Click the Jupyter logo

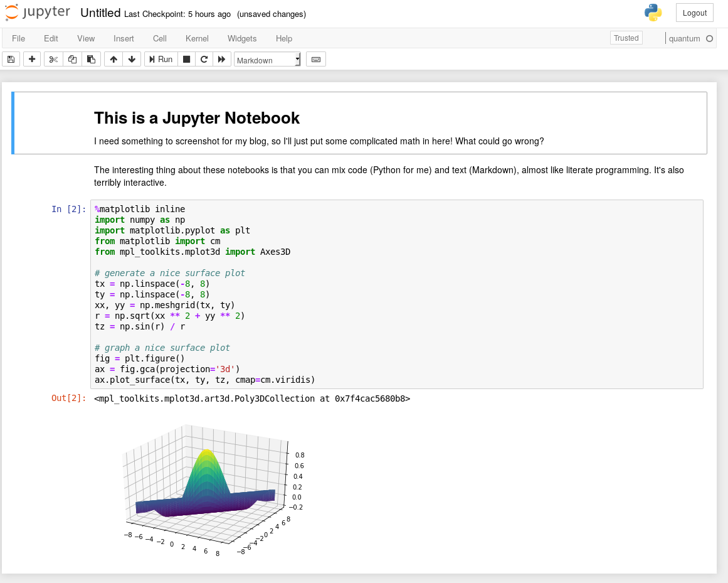point(38,13)
